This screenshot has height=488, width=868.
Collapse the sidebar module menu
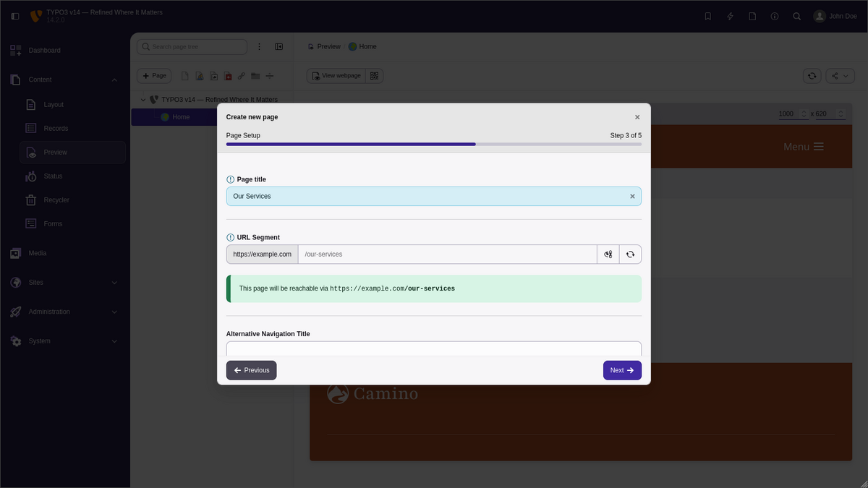click(15, 16)
